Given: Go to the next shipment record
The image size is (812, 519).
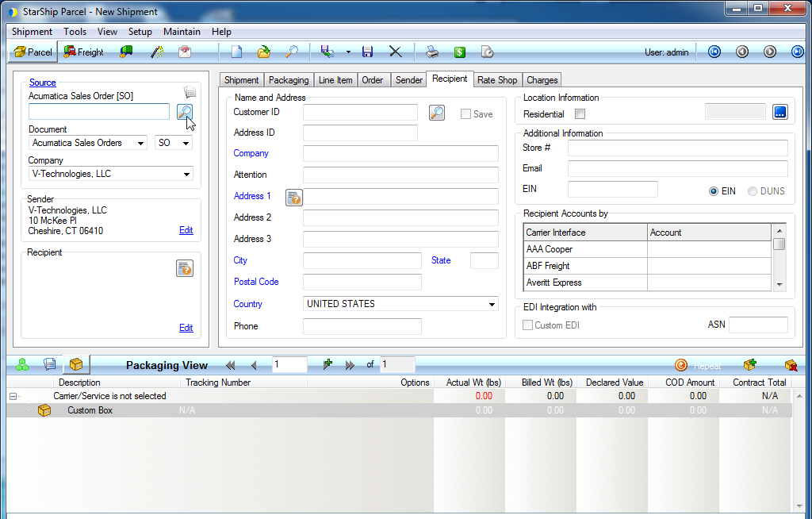Looking at the screenshot, I should tap(770, 52).
